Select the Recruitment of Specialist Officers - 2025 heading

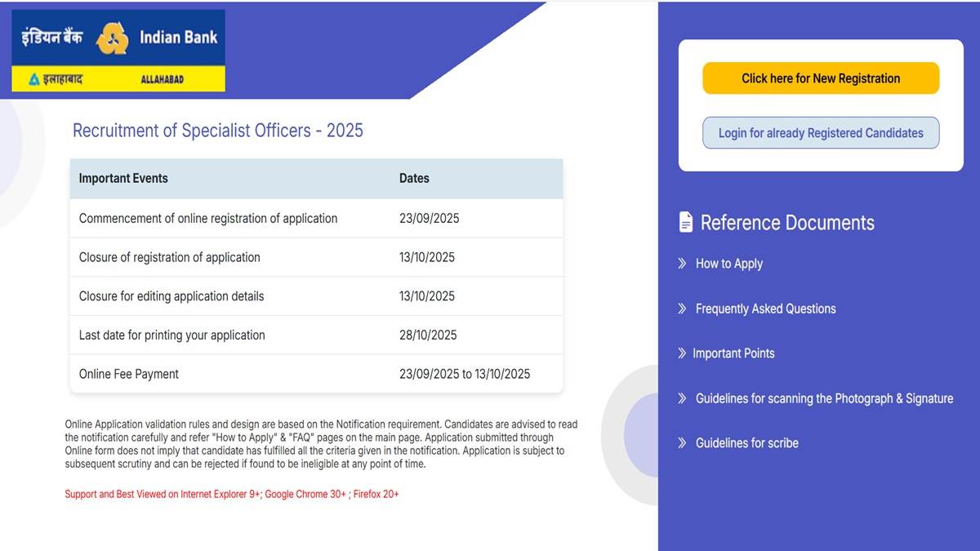218,131
